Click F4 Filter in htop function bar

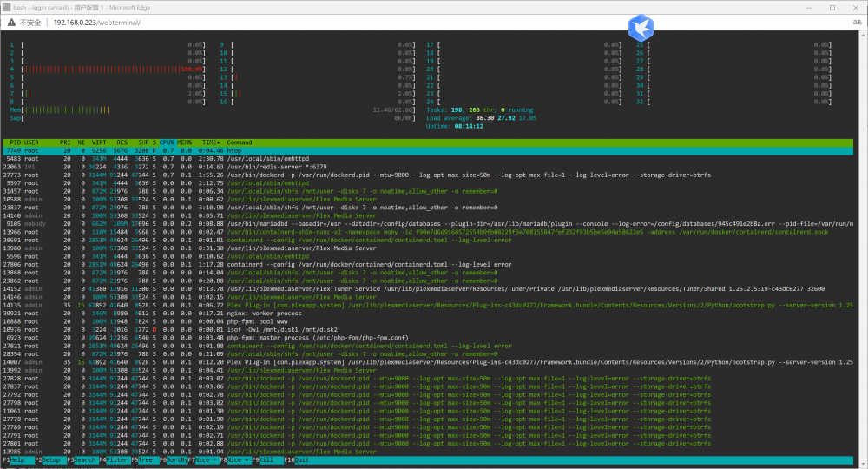pos(114,460)
